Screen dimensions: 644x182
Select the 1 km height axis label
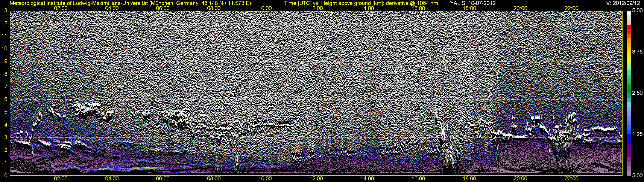click(x=6, y=163)
